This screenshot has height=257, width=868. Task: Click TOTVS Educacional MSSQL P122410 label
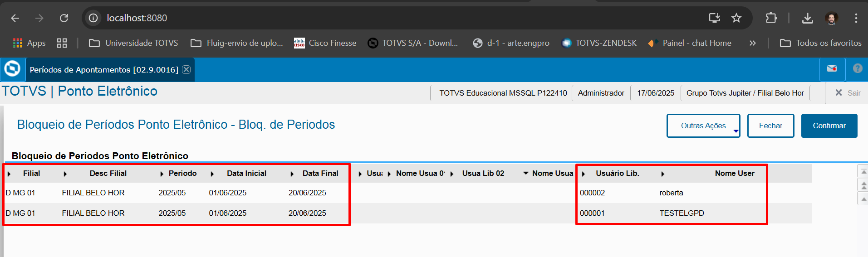pyautogui.click(x=503, y=93)
